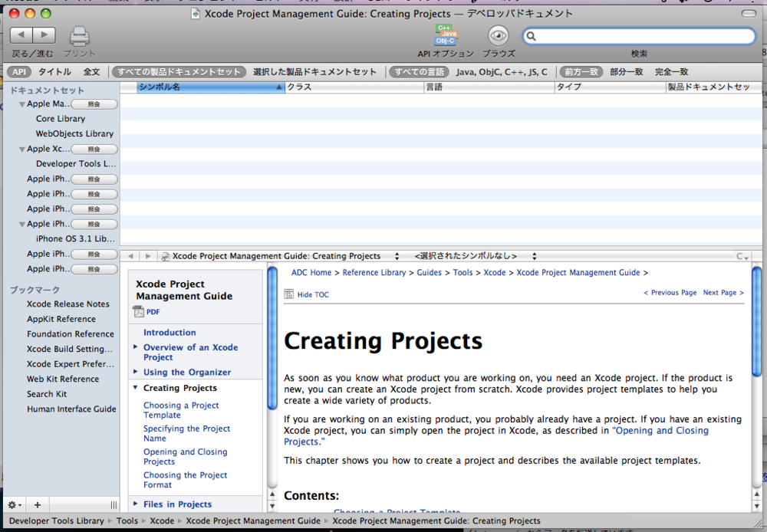Expand Files in Projects in TOC

pos(136,504)
